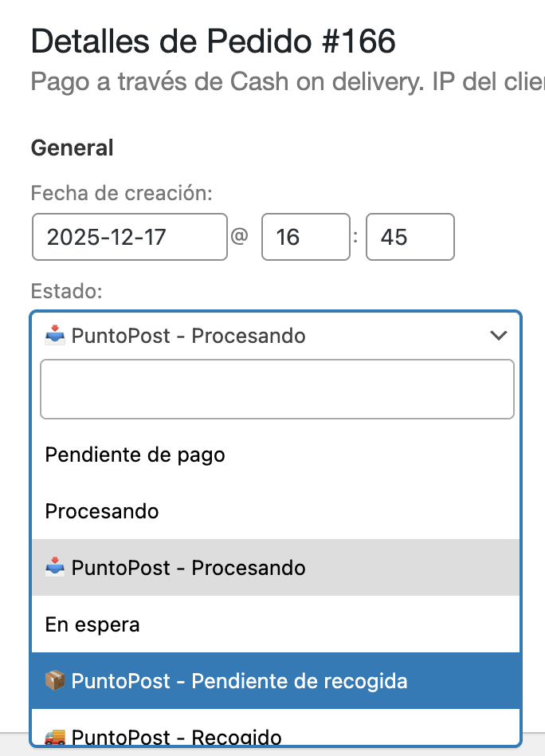
Task: Click the package icon beside Pendiente de recogida
Action: (x=54, y=681)
